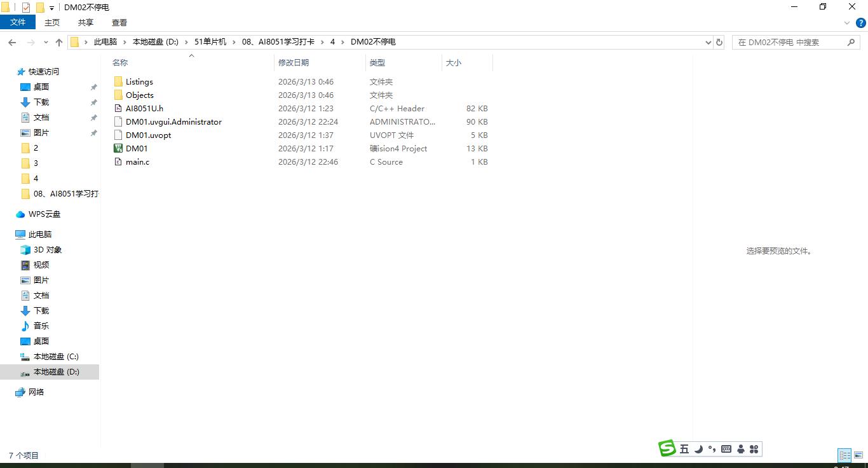The image size is (868, 468).
Task: Open pinned 文档 under 快速访问
Action: (41, 118)
